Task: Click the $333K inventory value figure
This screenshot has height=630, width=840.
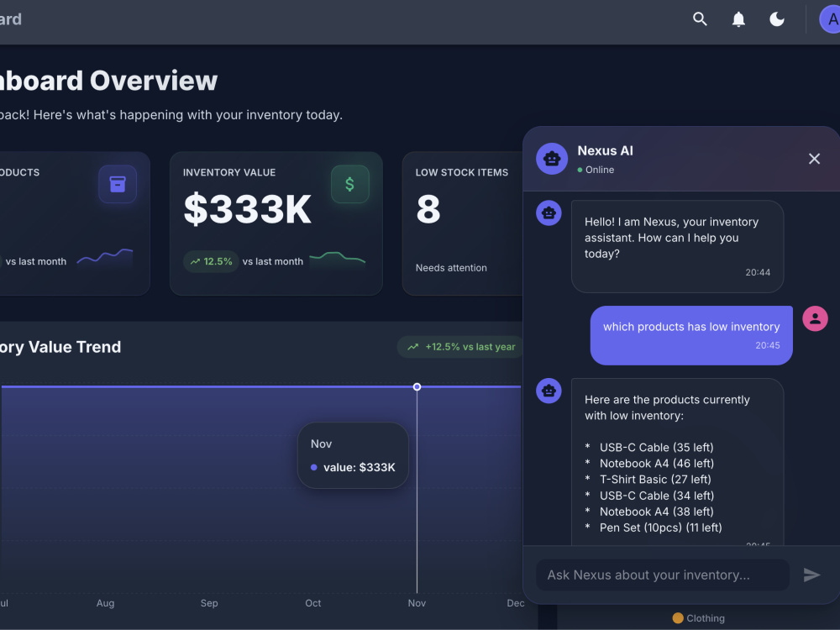Action: [x=247, y=209]
